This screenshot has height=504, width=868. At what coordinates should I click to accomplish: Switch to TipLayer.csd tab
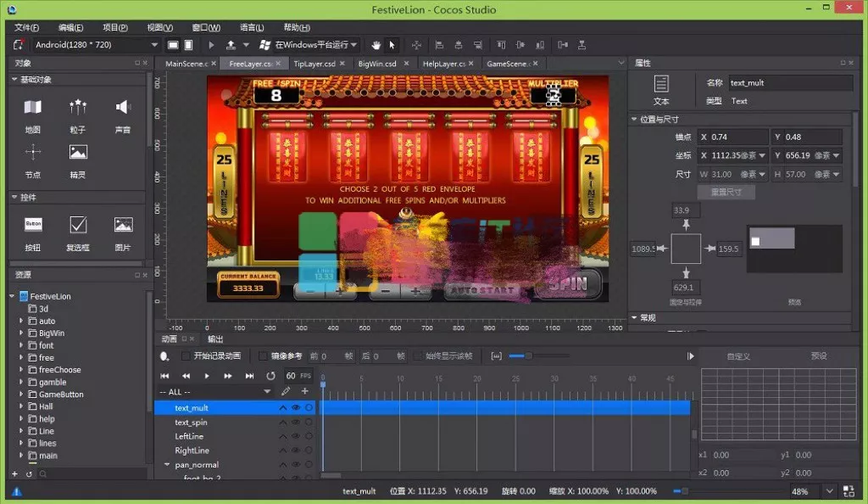pyautogui.click(x=314, y=64)
